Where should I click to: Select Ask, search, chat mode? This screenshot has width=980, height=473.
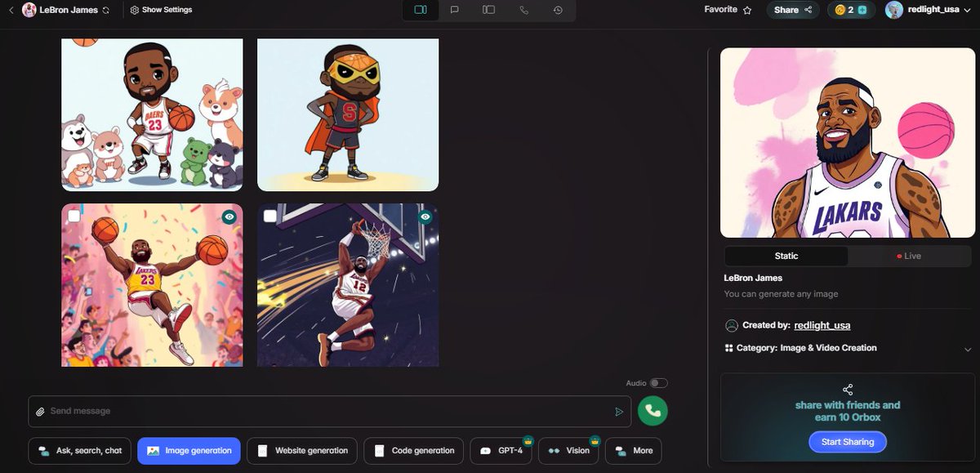coord(80,450)
